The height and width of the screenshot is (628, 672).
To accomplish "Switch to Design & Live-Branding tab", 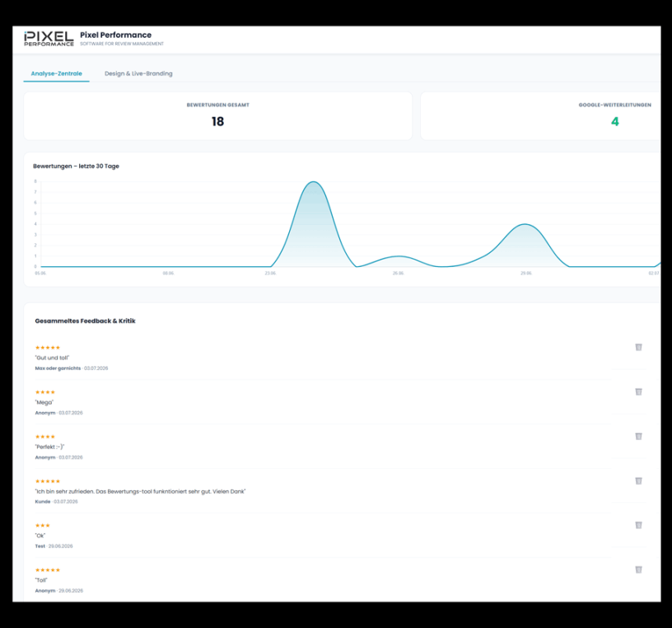I will pos(138,73).
